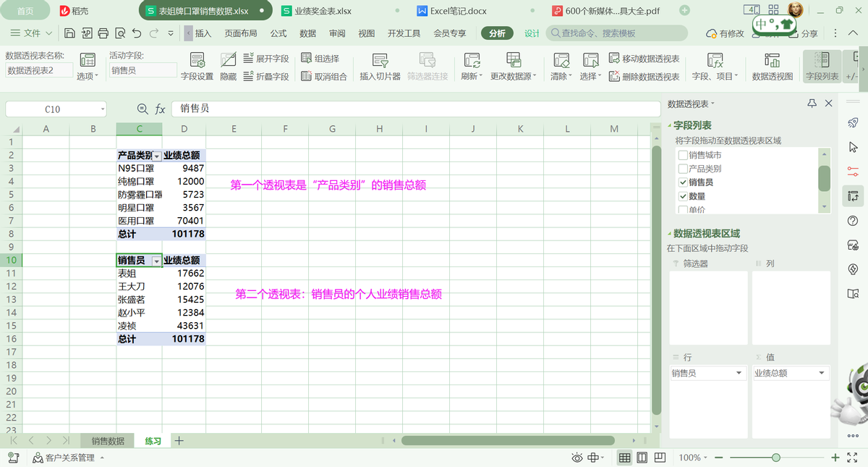Click the Save icon in quick toolbar

[69, 33]
